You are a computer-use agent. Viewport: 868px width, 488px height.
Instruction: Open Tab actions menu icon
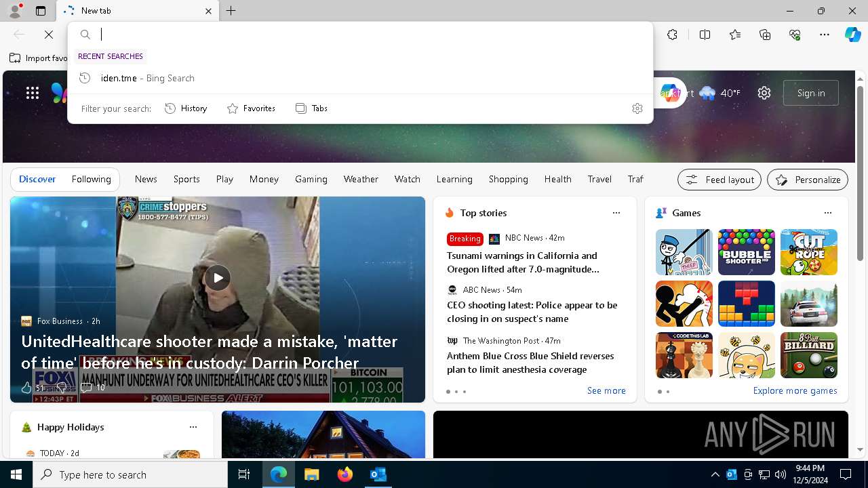click(x=41, y=11)
